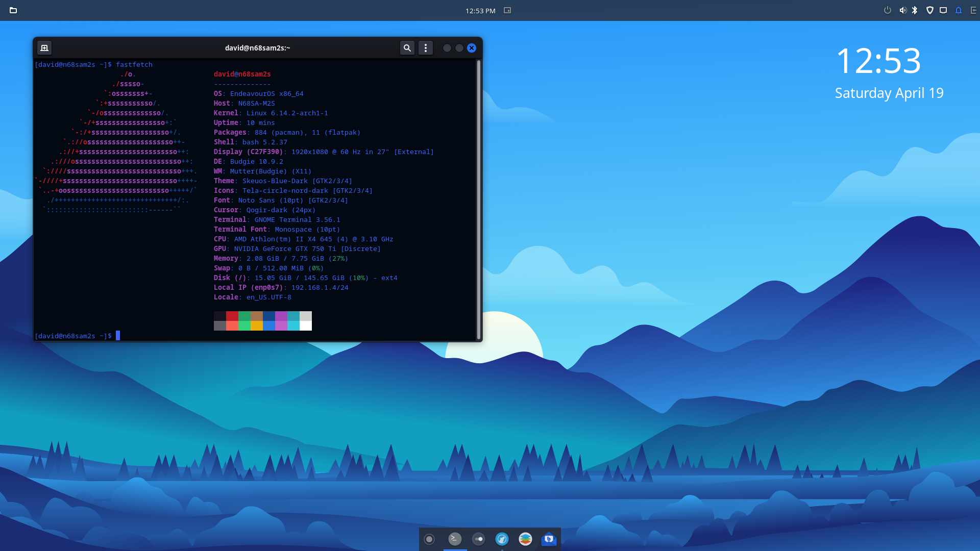
Task: Click the Memory: 2.08 GiB line
Action: point(281,259)
